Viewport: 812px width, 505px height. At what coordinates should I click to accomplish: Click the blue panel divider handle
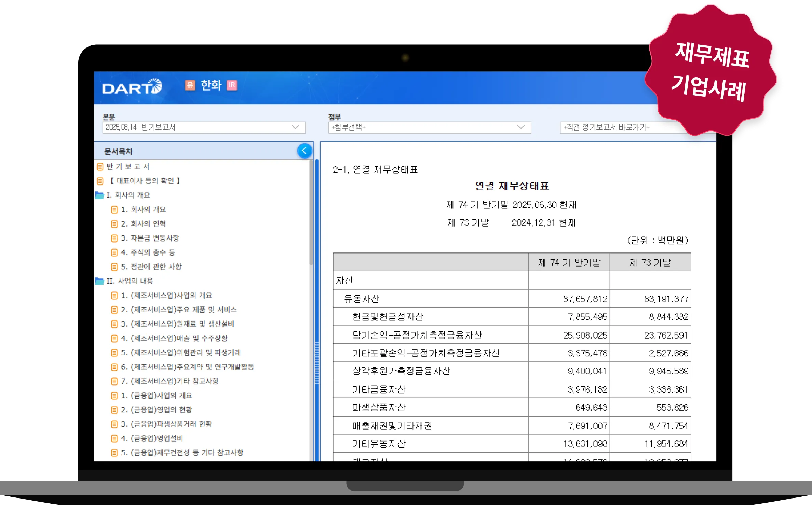(x=317, y=363)
